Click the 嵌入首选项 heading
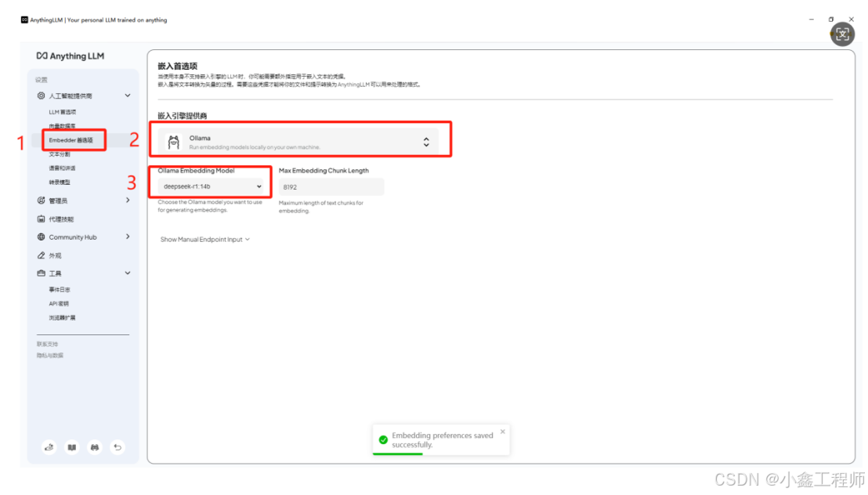Screen dimensions: 868x495 [177, 66]
